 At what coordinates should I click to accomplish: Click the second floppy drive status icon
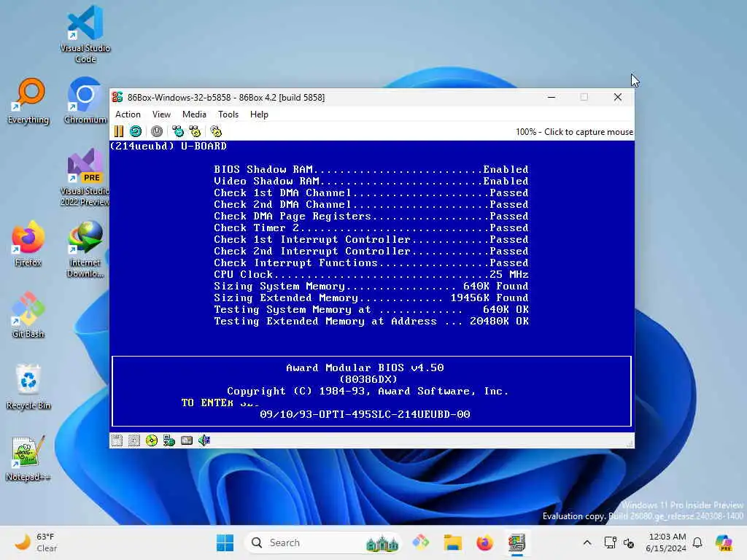coord(134,440)
